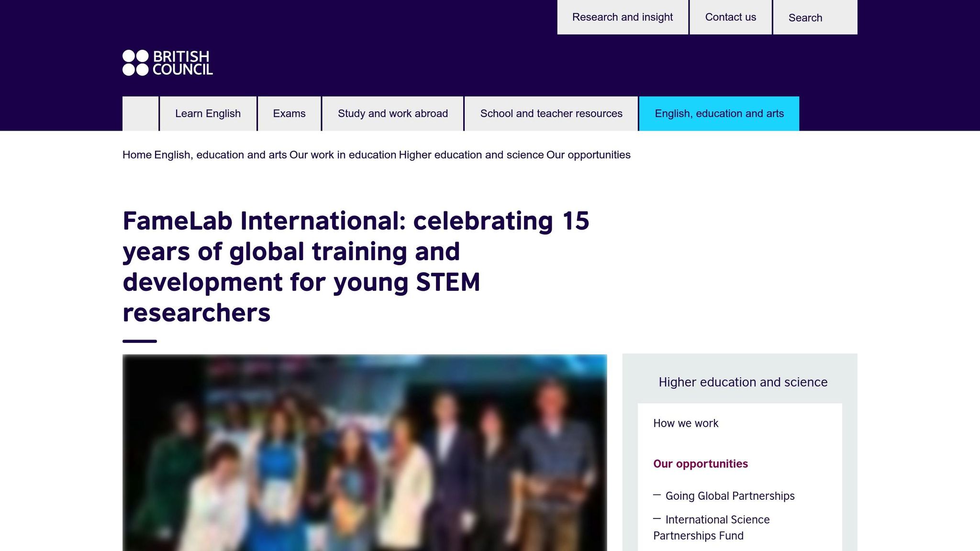Image resolution: width=980 pixels, height=551 pixels.
Task: Open the Contact us page
Action: (731, 17)
